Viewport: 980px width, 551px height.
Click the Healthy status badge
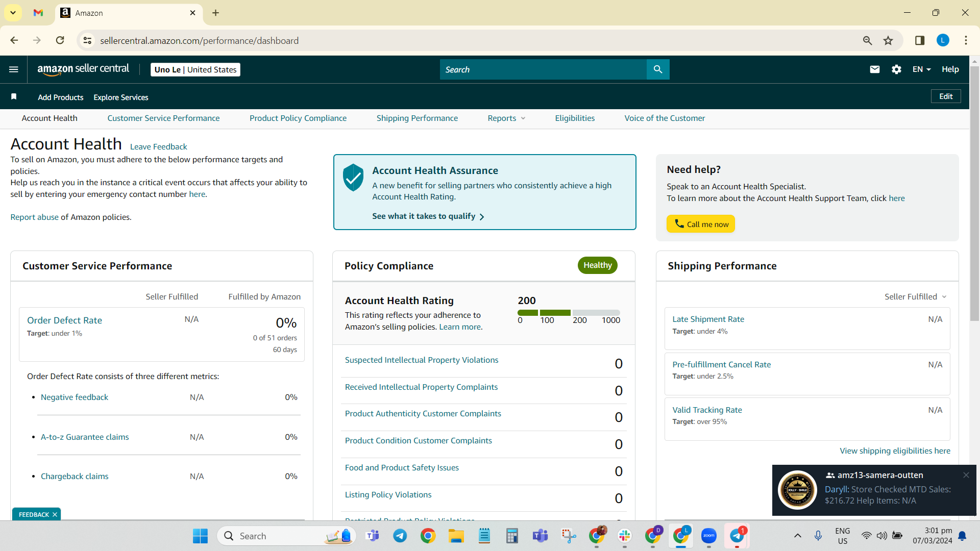597,265
